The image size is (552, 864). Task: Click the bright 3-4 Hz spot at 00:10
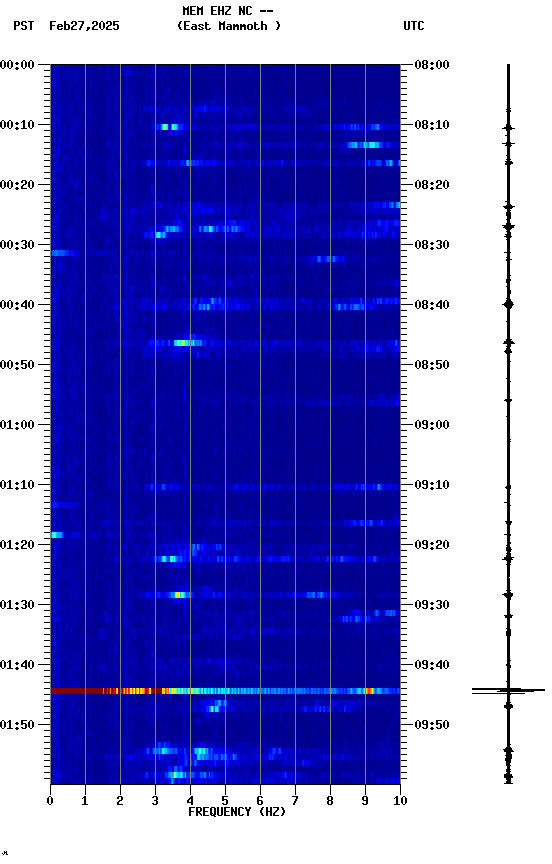[x=170, y=127]
